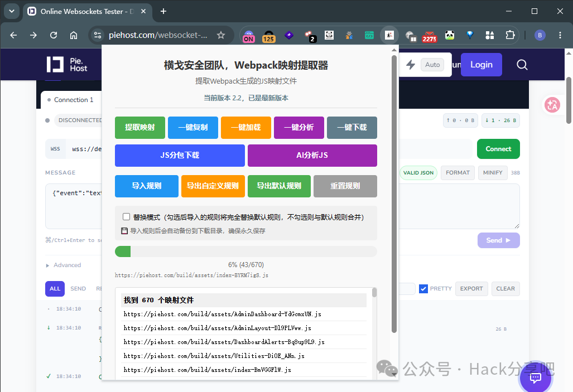Click the AdminLayout-Dl9PLVww.js URL

tap(218, 328)
